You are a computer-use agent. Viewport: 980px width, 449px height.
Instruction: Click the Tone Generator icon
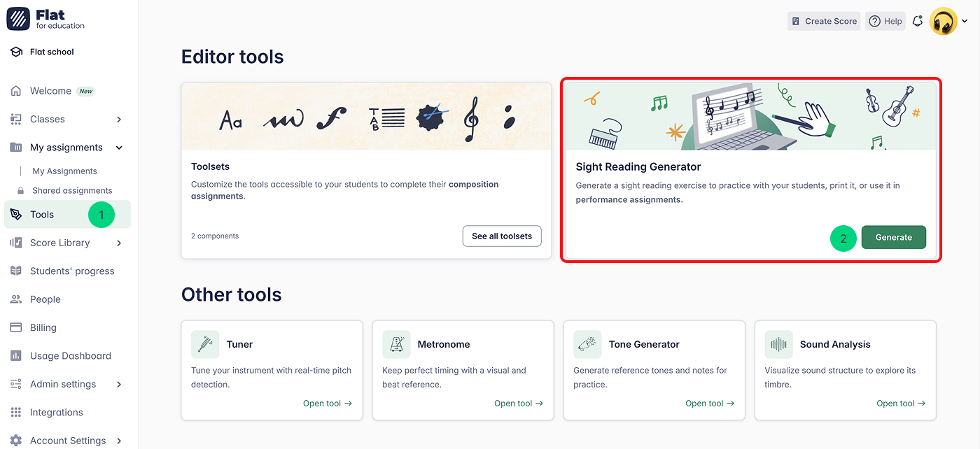(587, 344)
